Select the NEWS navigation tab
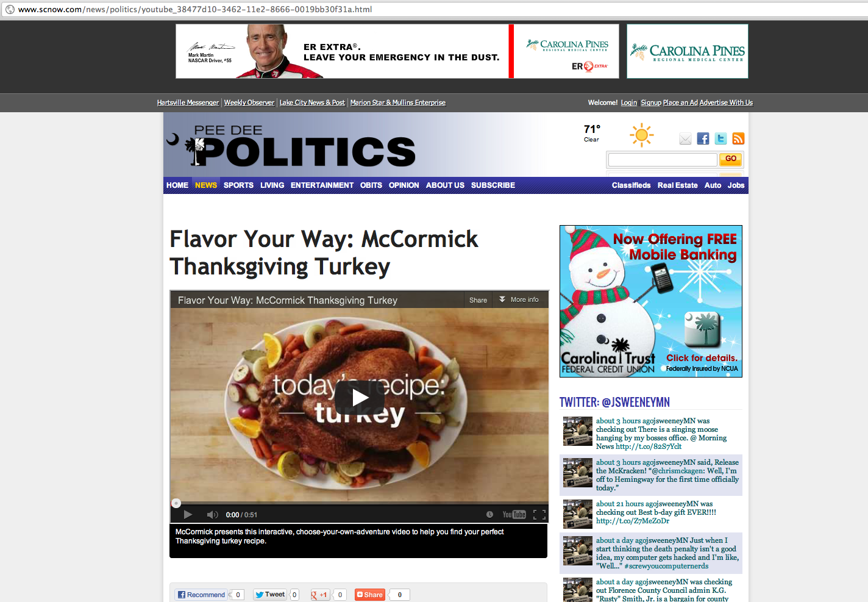Viewport: 868px width, 602px height. tap(206, 185)
